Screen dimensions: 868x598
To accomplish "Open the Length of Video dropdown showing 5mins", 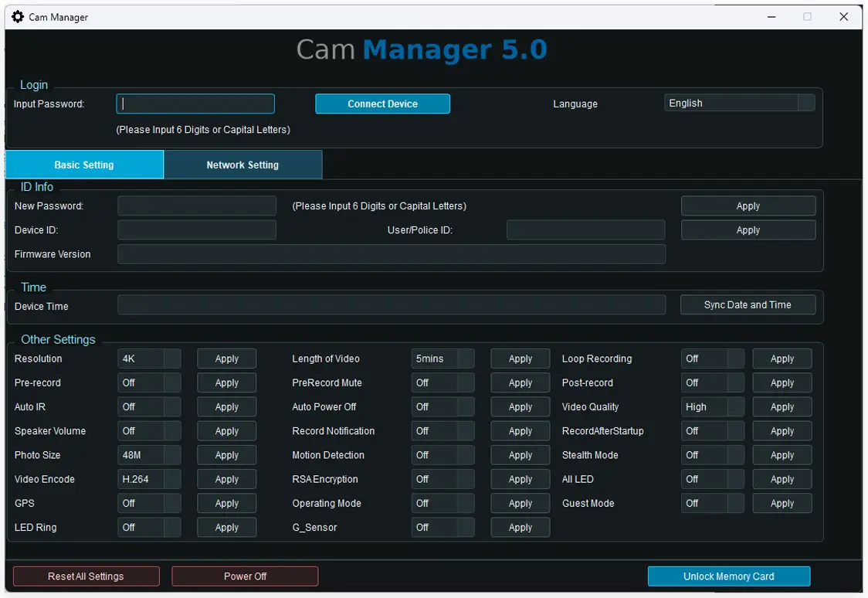I will 442,358.
